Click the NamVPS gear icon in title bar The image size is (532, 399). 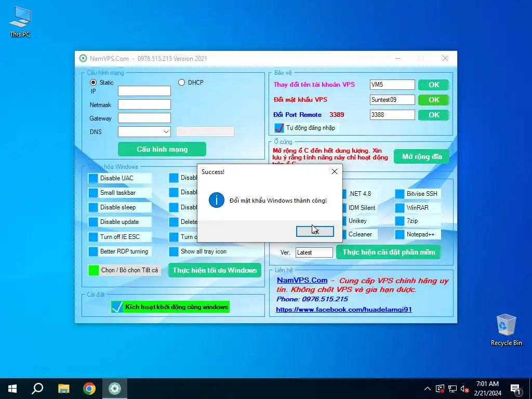(x=83, y=58)
